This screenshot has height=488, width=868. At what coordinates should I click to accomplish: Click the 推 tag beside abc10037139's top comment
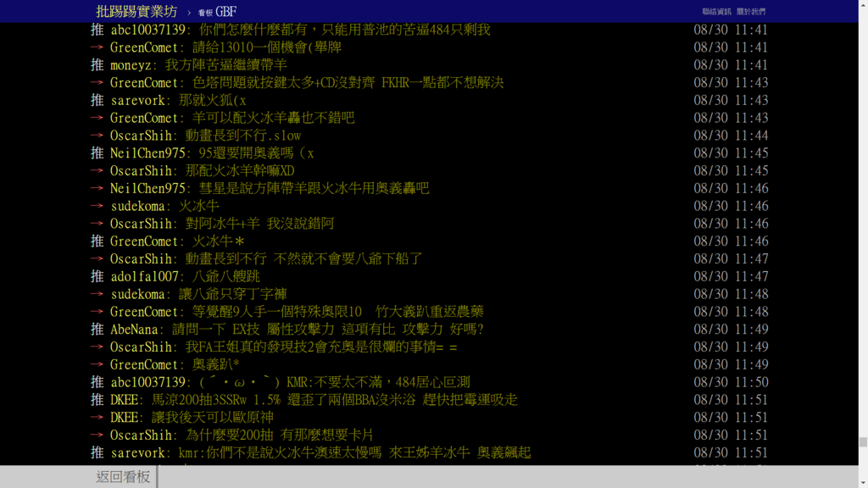pos(97,30)
